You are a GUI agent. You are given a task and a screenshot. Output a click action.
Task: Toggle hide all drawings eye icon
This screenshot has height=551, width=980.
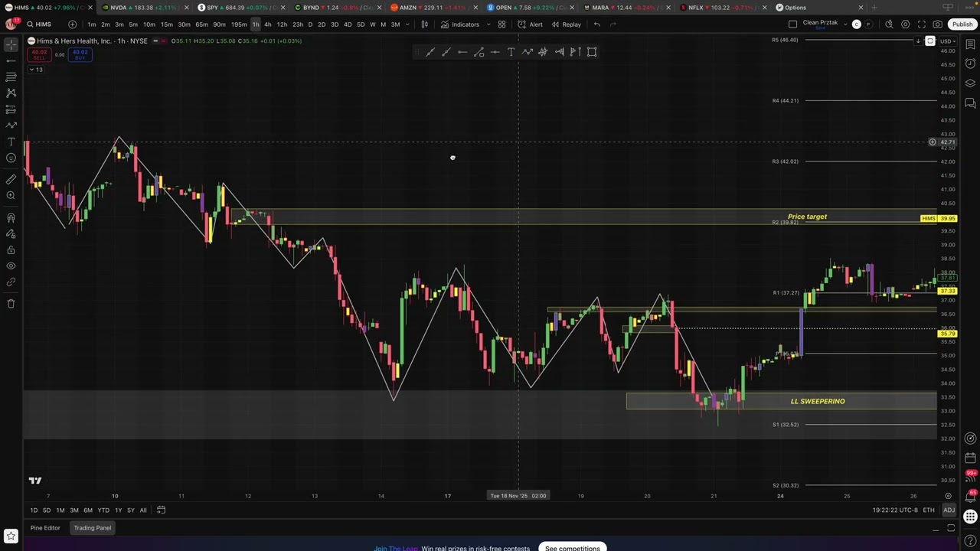(11, 266)
